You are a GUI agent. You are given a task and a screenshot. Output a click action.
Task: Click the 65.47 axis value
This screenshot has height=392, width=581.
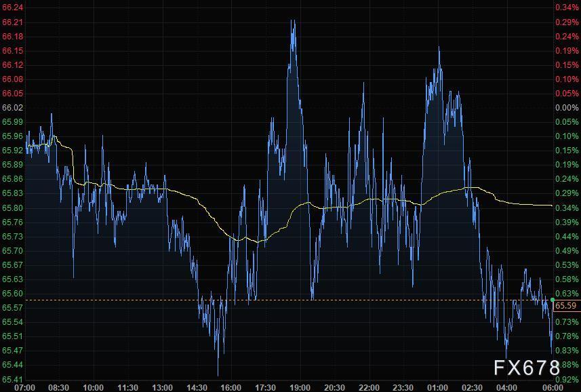(x=12, y=351)
